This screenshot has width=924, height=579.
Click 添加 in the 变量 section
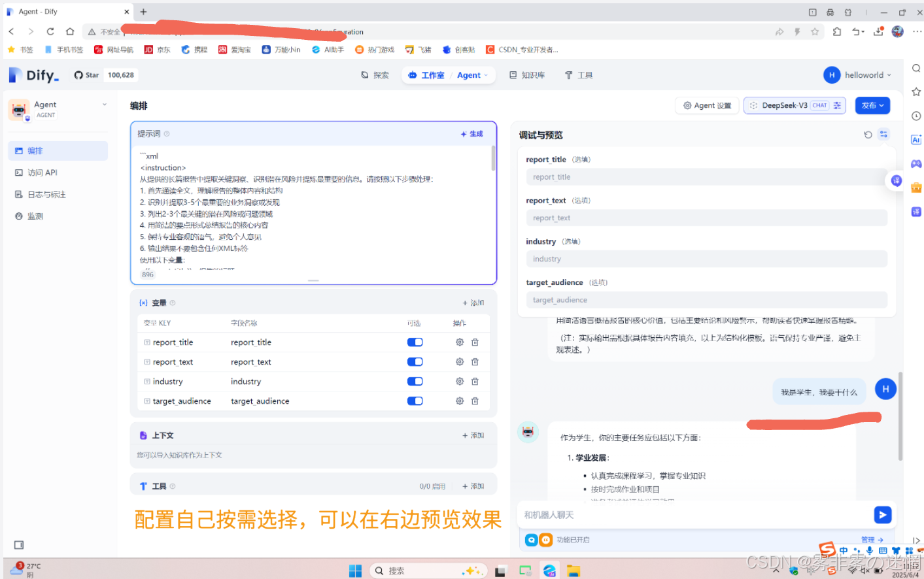coord(473,303)
